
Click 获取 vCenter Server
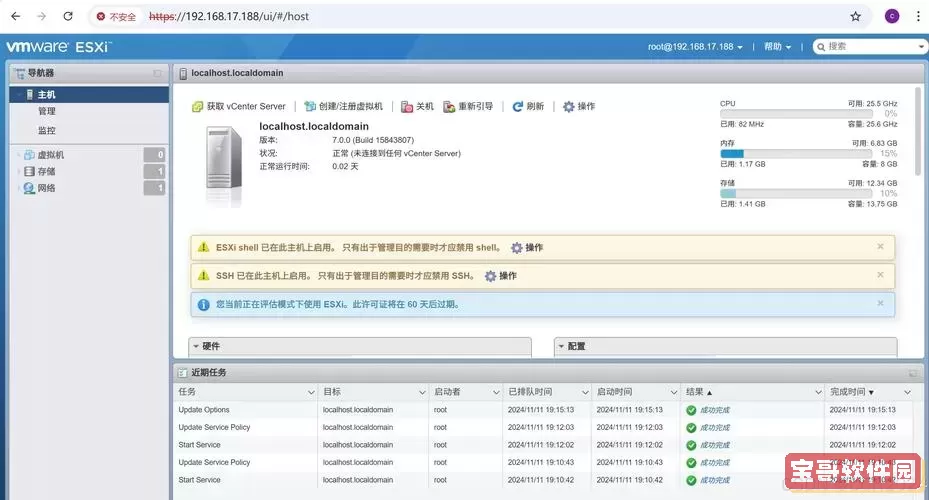click(x=239, y=106)
